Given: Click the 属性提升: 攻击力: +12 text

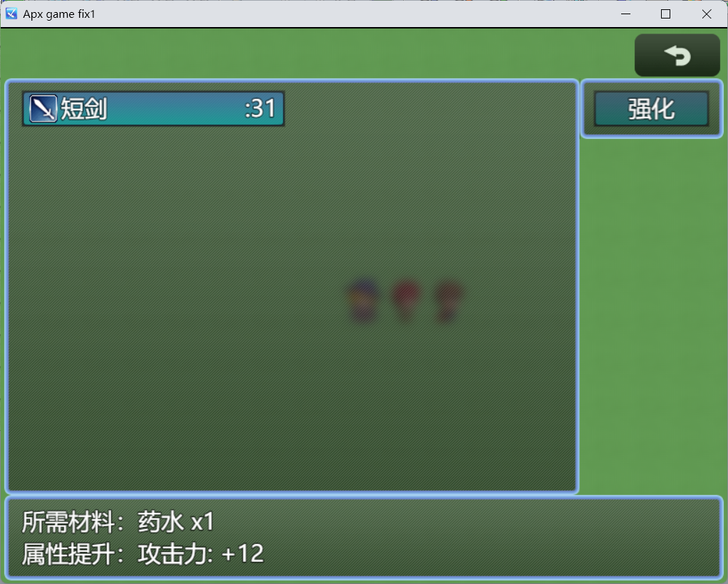Looking at the screenshot, I should click(x=143, y=554).
